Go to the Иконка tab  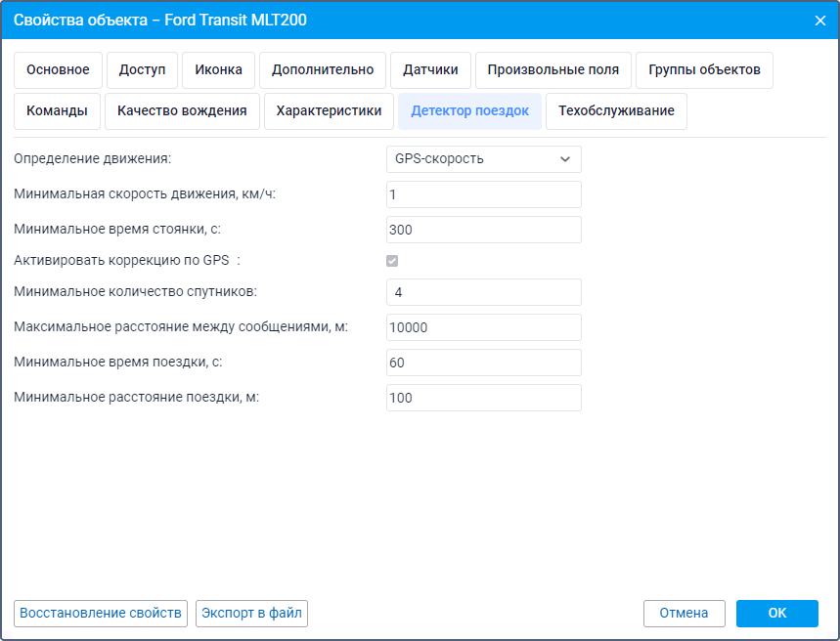pos(218,70)
